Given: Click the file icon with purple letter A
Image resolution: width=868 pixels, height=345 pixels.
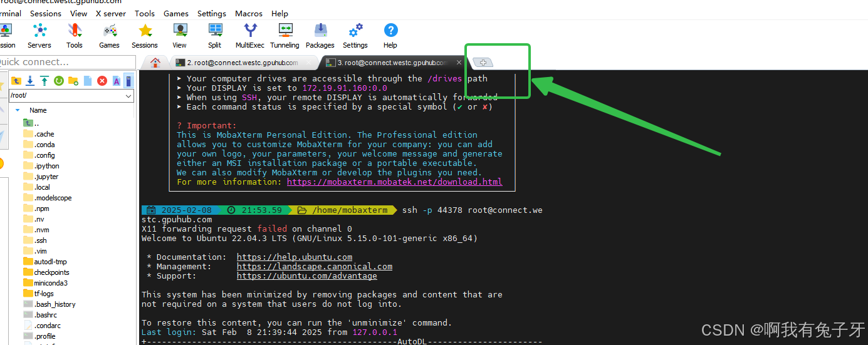Looking at the screenshot, I should pos(117,81).
